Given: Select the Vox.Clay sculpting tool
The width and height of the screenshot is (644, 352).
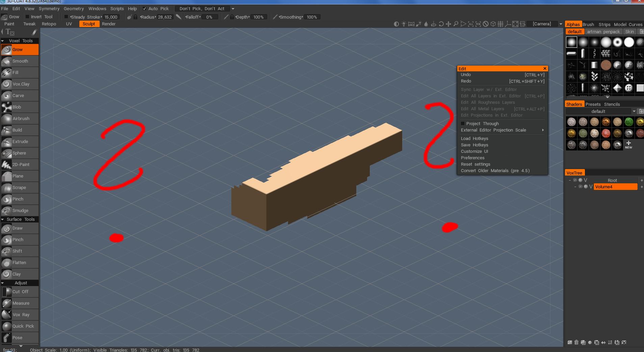Looking at the screenshot, I should click(x=20, y=84).
